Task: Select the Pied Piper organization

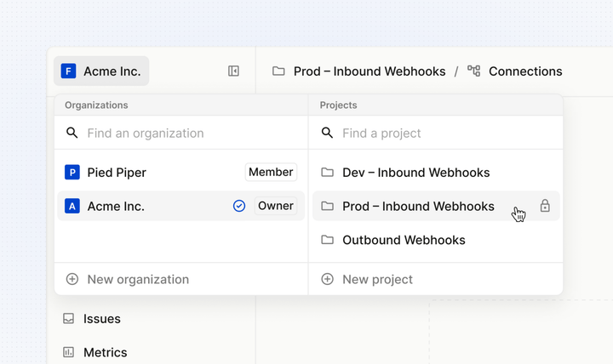Action: pos(117,173)
